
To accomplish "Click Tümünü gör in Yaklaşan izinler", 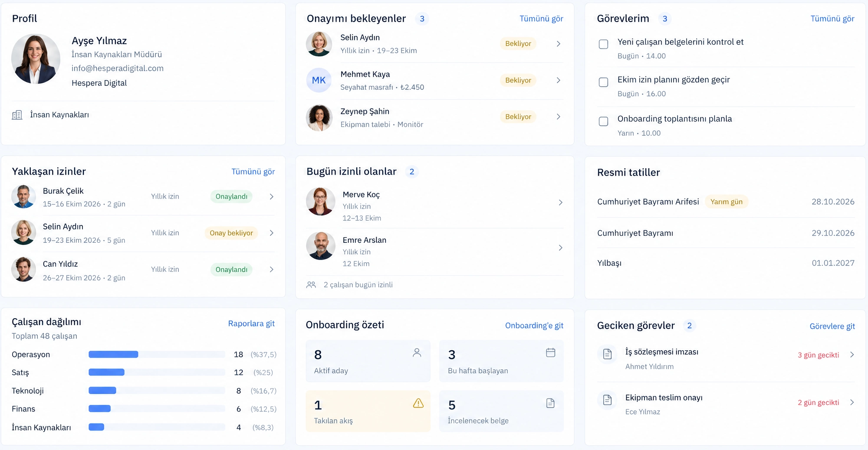I will (x=253, y=172).
